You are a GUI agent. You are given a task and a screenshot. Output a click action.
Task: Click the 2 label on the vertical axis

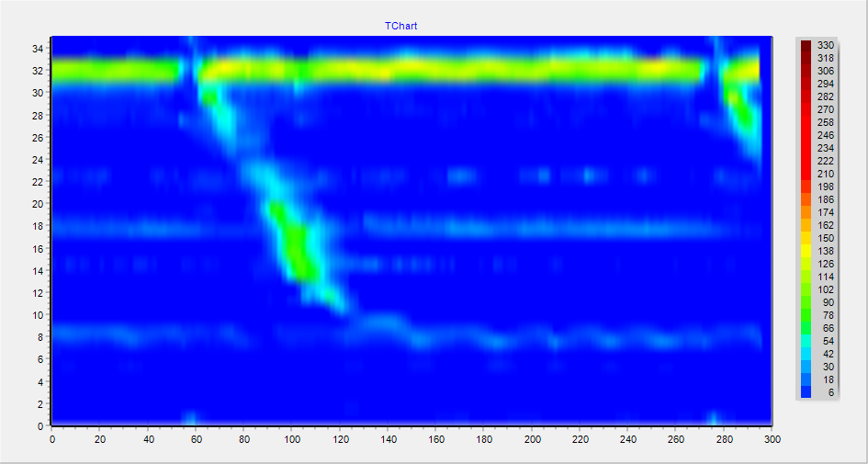(x=41, y=403)
